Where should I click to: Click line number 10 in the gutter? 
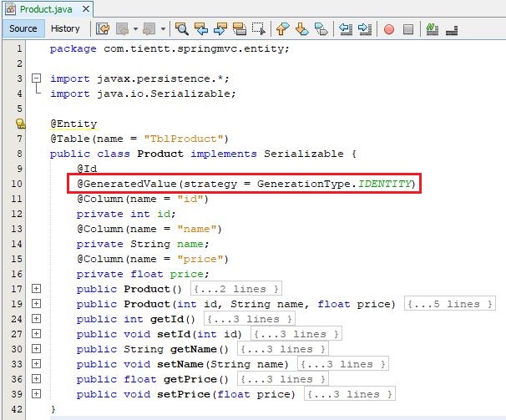[17, 184]
